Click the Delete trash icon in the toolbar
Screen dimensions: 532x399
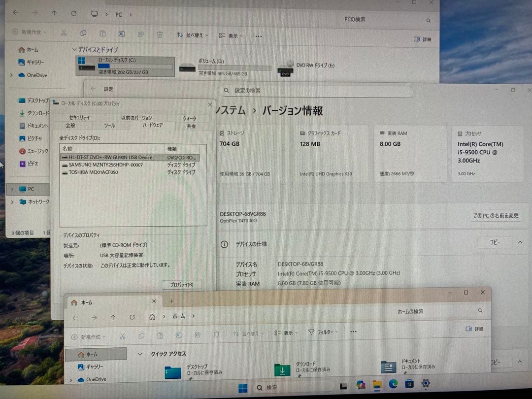[x=160, y=35]
